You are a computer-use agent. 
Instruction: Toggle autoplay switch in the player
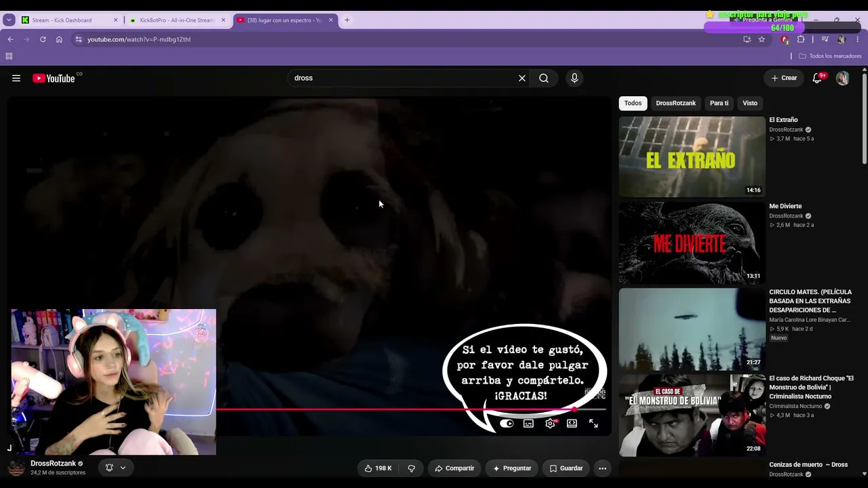[507, 424]
